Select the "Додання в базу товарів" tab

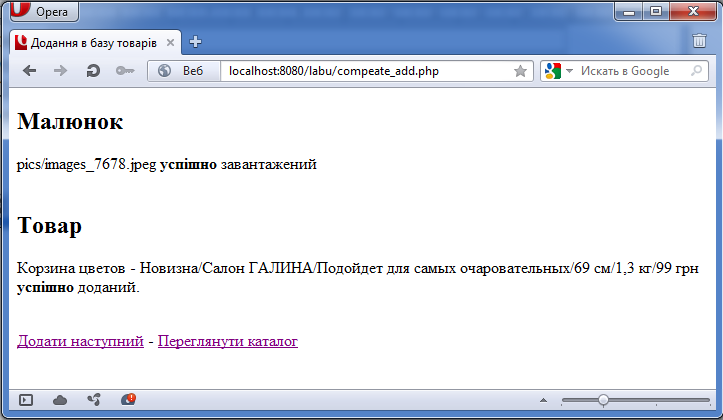[x=92, y=42]
